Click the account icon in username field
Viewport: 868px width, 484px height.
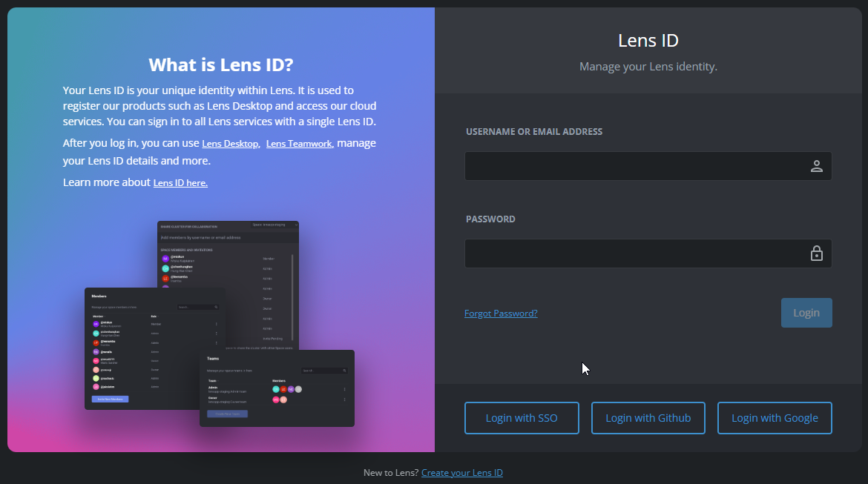(817, 166)
